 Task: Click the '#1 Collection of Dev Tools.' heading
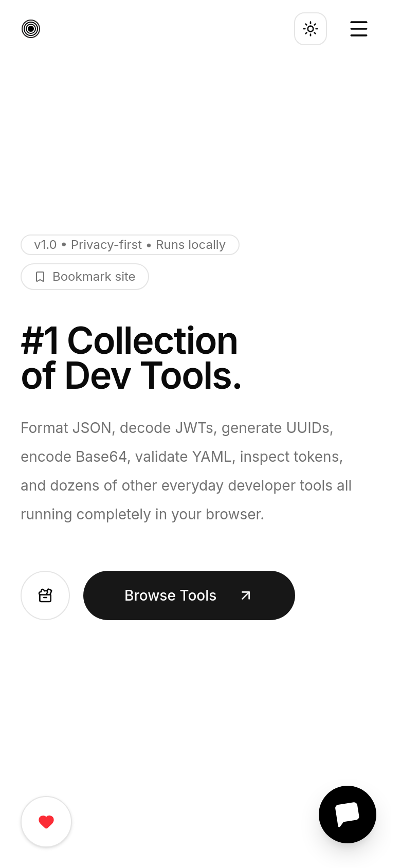point(132,358)
